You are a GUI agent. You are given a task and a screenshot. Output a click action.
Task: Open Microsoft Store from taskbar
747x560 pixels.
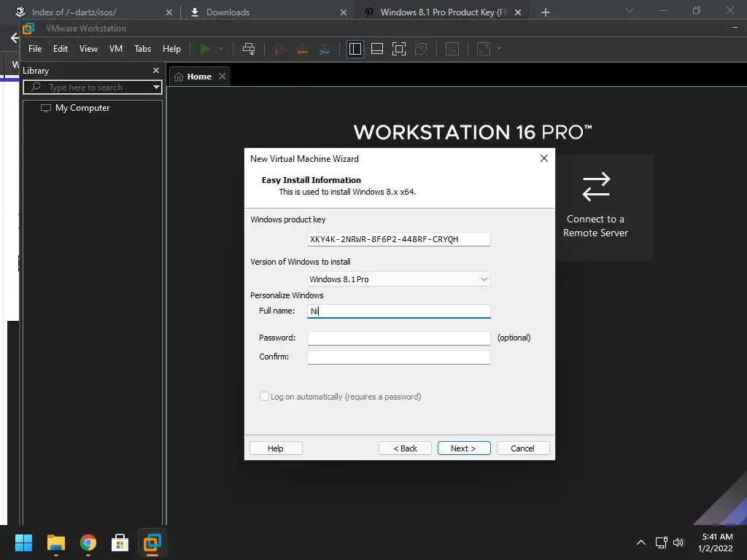[120, 542]
